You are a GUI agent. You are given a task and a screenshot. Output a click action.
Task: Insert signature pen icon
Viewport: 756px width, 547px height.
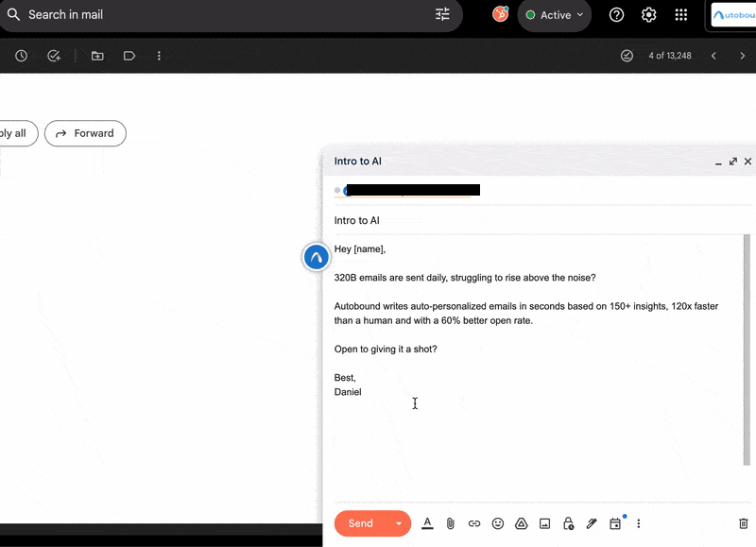point(592,523)
